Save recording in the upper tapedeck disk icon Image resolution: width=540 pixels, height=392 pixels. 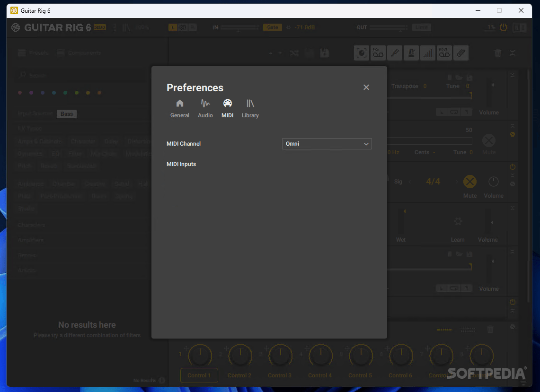[x=469, y=78]
